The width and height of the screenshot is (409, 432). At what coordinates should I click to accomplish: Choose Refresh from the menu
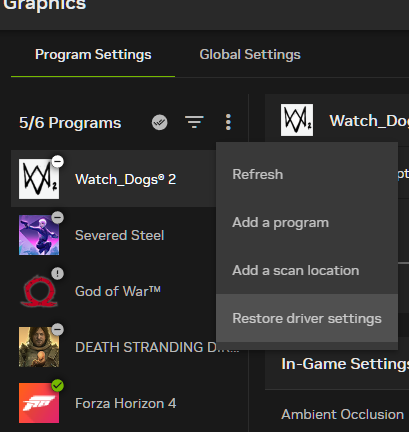[307, 174]
